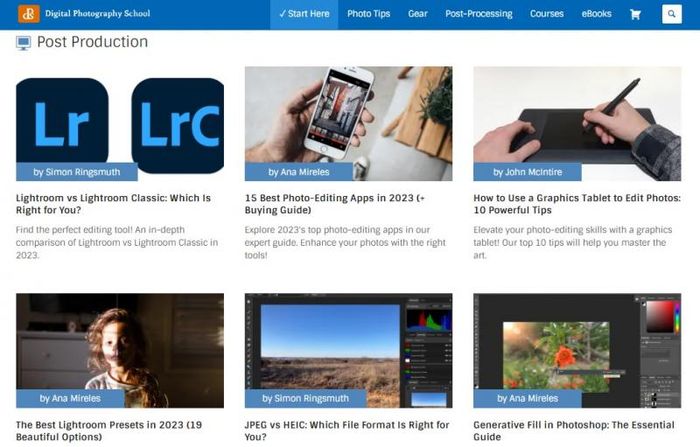Open Lightroom vs Lightroom Classic article title
Image resolution: width=700 pixels, height=447 pixels.
[113, 204]
